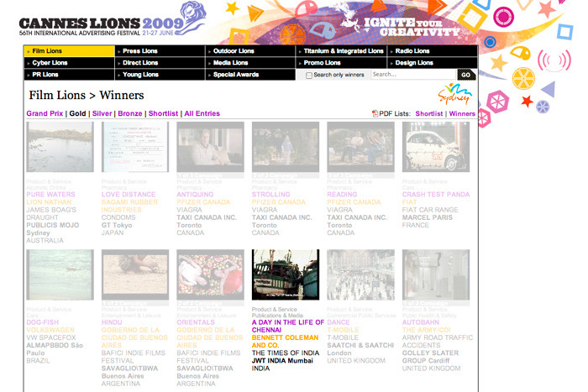This screenshot has height=392, width=588.
Task: Open the Dog-Fish thumbnail
Action: [60, 274]
